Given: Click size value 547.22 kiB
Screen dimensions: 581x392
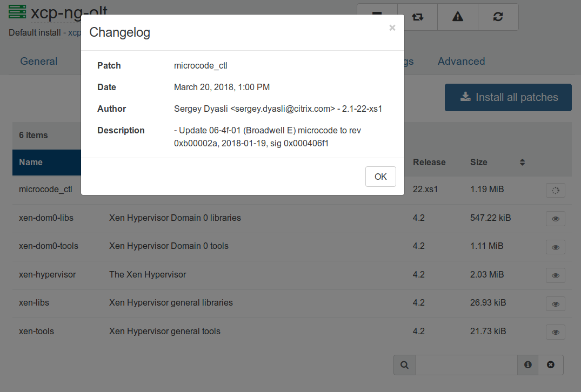Looking at the screenshot, I should click(x=491, y=218).
